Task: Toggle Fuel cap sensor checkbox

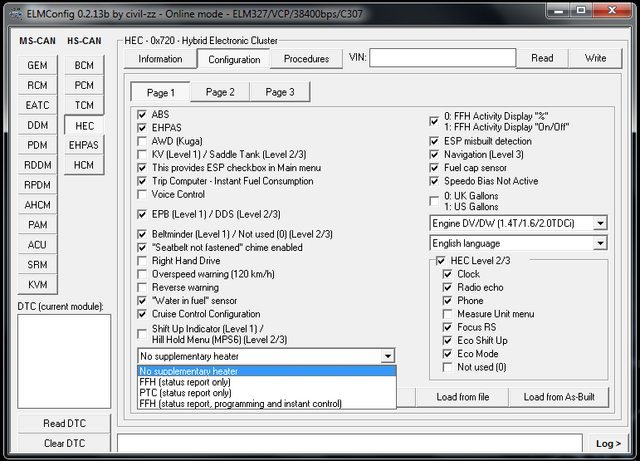Action: pyautogui.click(x=434, y=168)
